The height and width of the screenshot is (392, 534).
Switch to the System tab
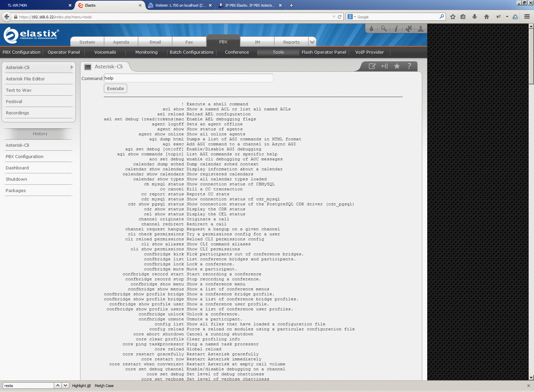(87, 42)
